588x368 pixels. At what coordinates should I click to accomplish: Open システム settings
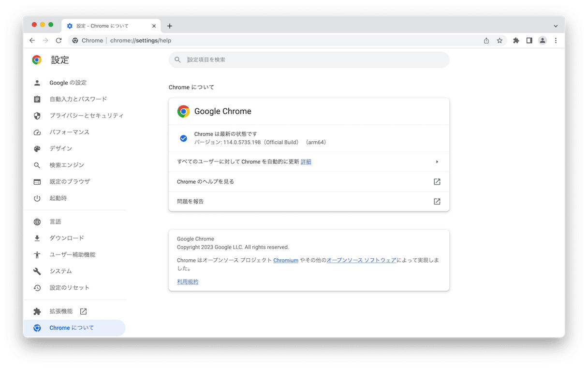pos(74,271)
